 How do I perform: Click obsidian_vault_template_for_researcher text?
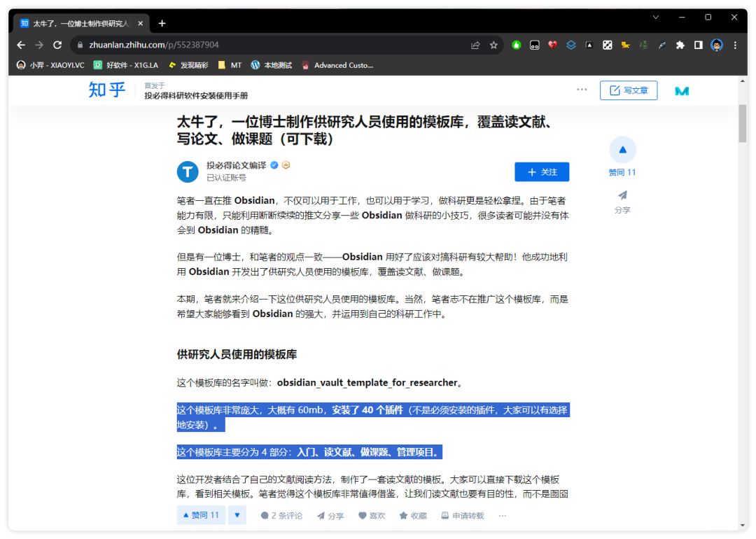(x=367, y=382)
